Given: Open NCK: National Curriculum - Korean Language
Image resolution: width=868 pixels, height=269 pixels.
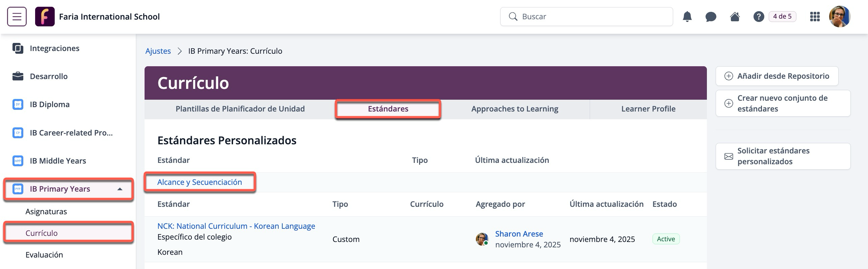Looking at the screenshot, I should pyautogui.click(x=236, y=226).
